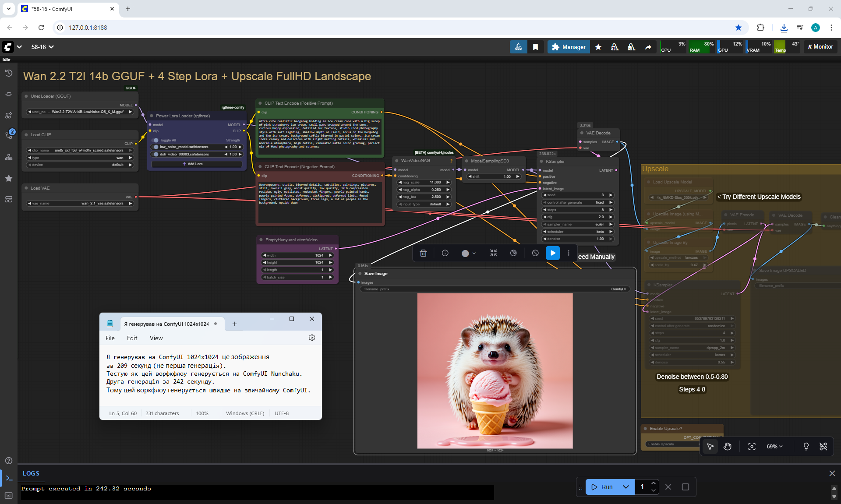Collapse the selected node via the arrows icon
Image resolution: width=841 pixels, height=504 pixels.
pos(494,253)
